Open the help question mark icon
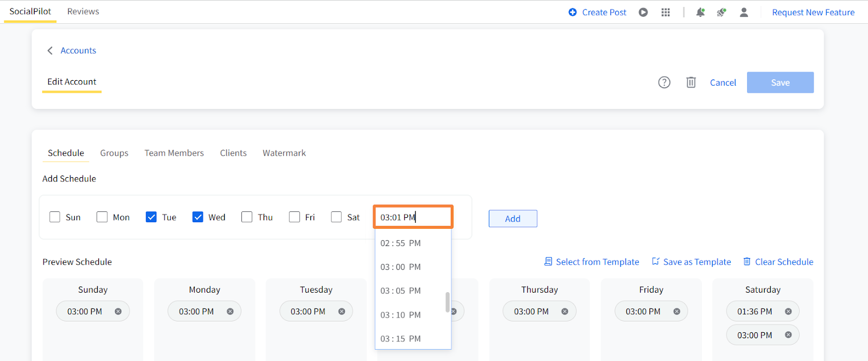Screen dimensions: 868x361 click(x=664, y=82)
